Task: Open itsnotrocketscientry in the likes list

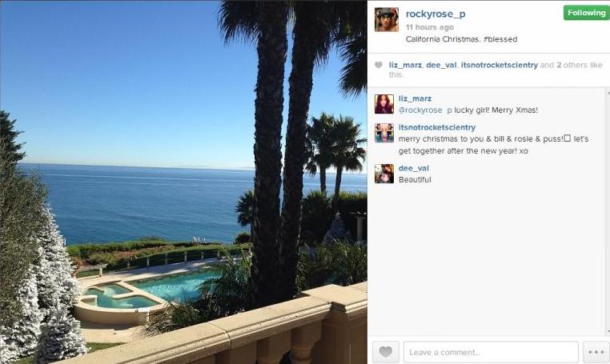Action: coord(499,65)
